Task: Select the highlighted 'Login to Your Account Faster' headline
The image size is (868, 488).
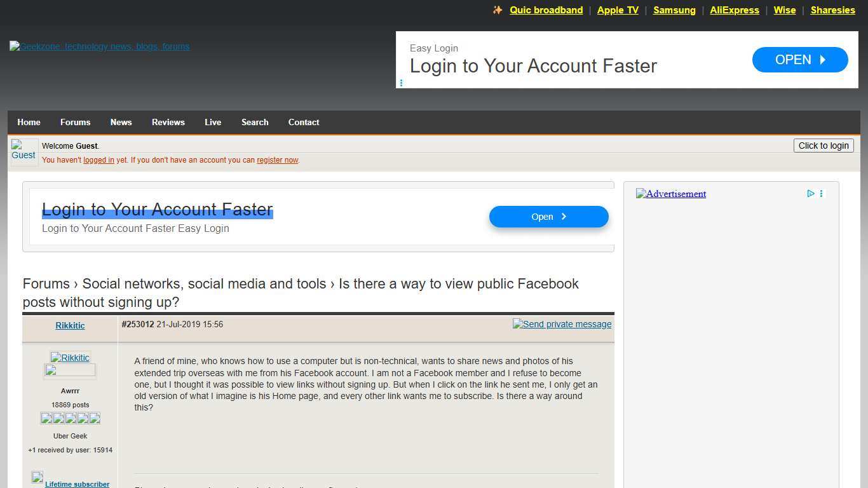Action: click(157, 209)
